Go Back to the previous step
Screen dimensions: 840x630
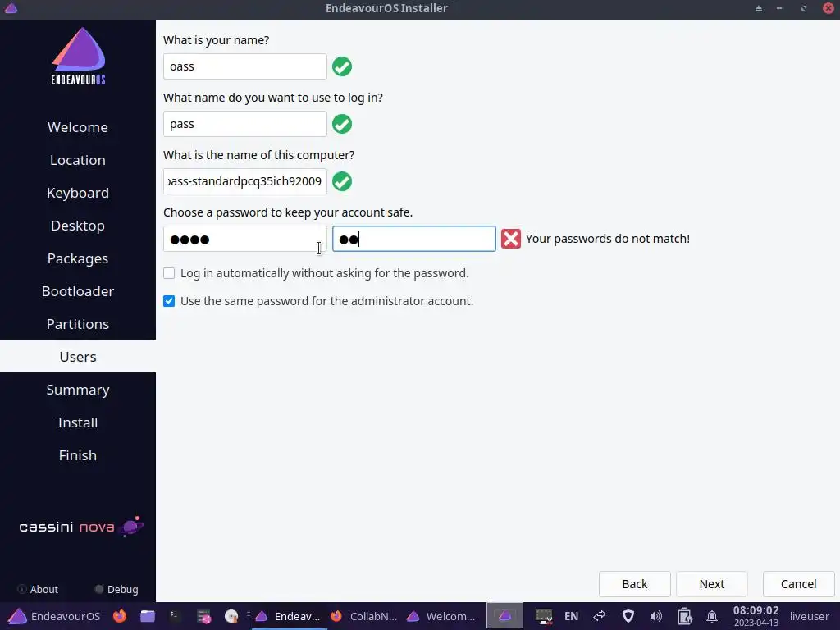(635, 584)
